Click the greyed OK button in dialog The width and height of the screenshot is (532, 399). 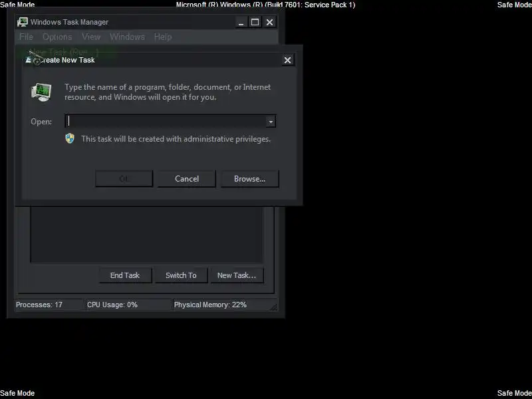(x=124, y=179)
